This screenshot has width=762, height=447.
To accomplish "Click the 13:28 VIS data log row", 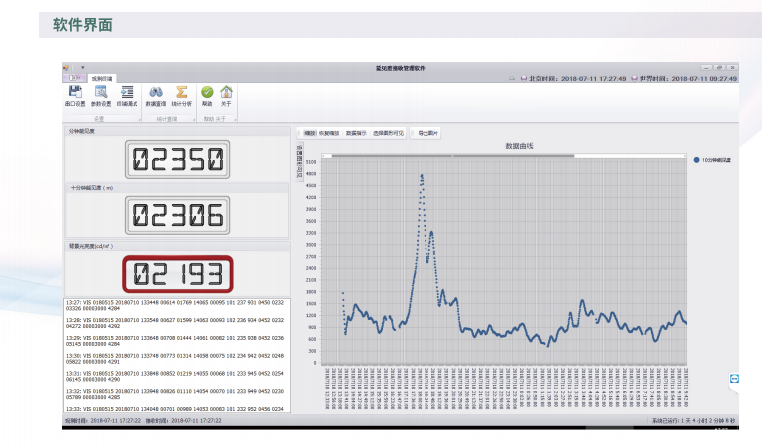I will [175, 323].
